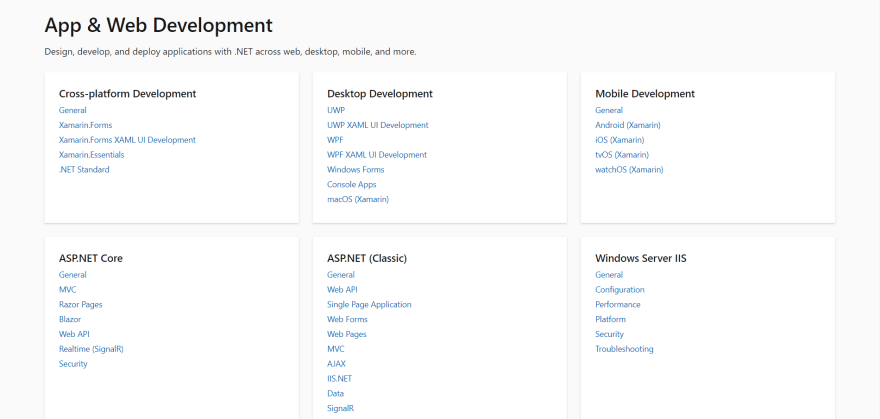The image size is (880, 419).
Task: Open Security under ASP.NET Core
Action: click(73, 364)
